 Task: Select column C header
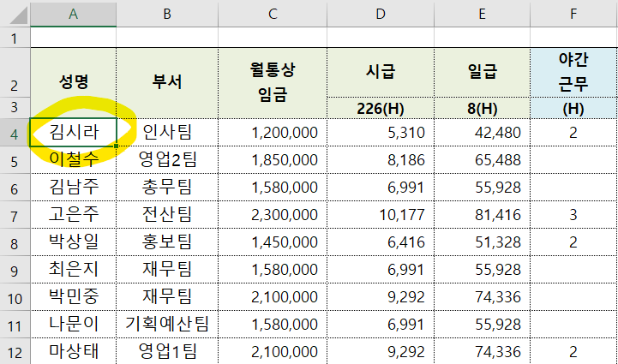tap(273, 14)
